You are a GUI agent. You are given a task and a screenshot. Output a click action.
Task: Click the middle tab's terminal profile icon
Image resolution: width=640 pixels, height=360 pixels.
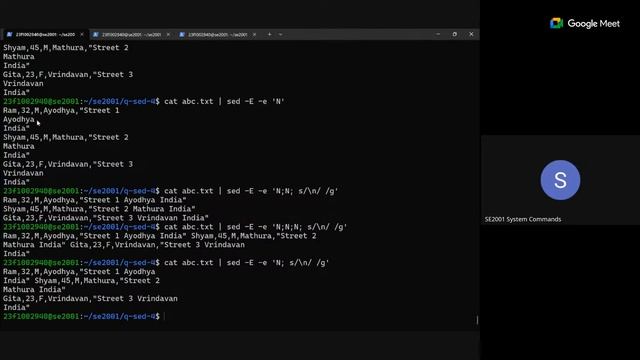pos(96,35)
